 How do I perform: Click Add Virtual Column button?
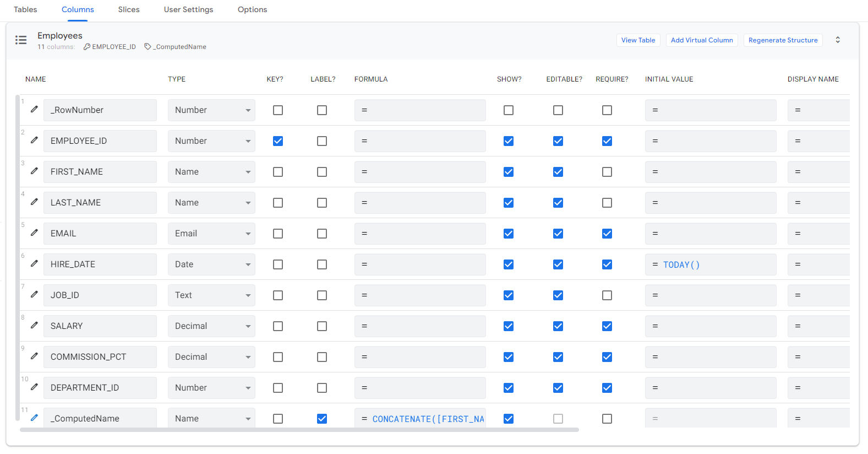click(702, 40)
